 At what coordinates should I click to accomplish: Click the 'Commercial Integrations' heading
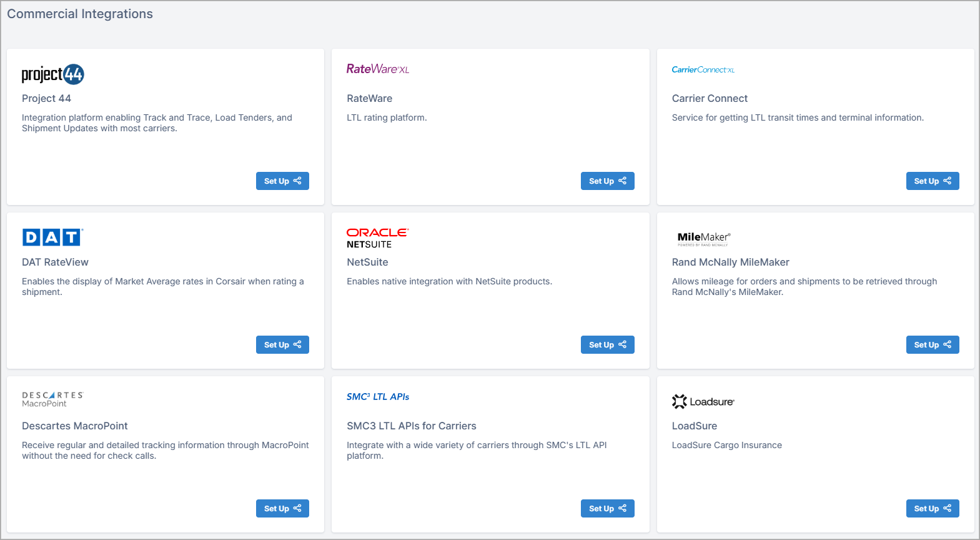[80, 14]
